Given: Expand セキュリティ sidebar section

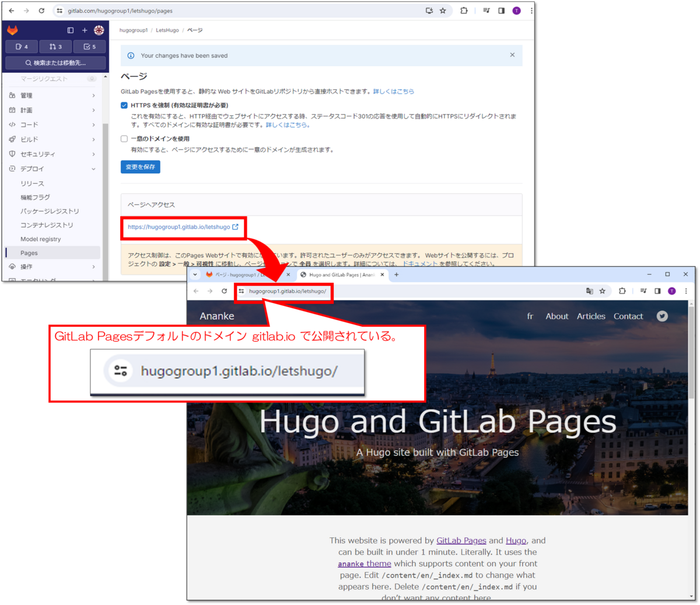Looking at the screenshot, I should [x=52, y=154].
